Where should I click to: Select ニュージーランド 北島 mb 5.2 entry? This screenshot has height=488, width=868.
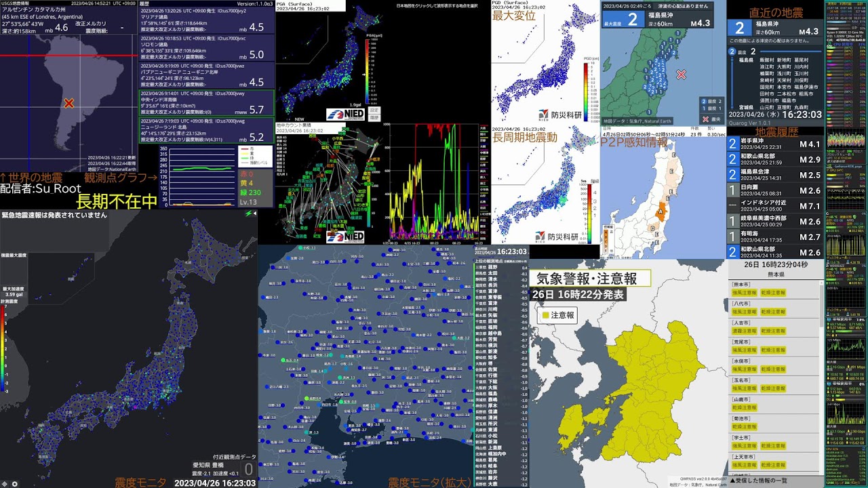(x=207, y=130)
